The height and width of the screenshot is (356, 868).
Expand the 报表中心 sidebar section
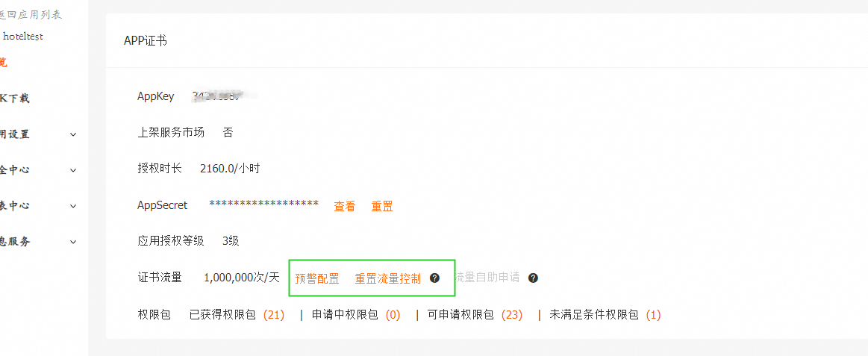point(37,206)
